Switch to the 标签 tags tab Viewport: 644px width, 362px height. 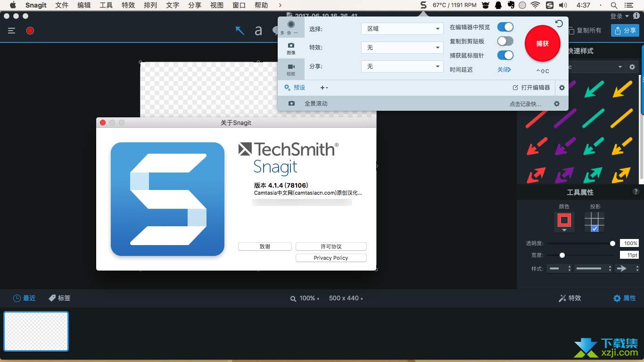coord(59,298)
